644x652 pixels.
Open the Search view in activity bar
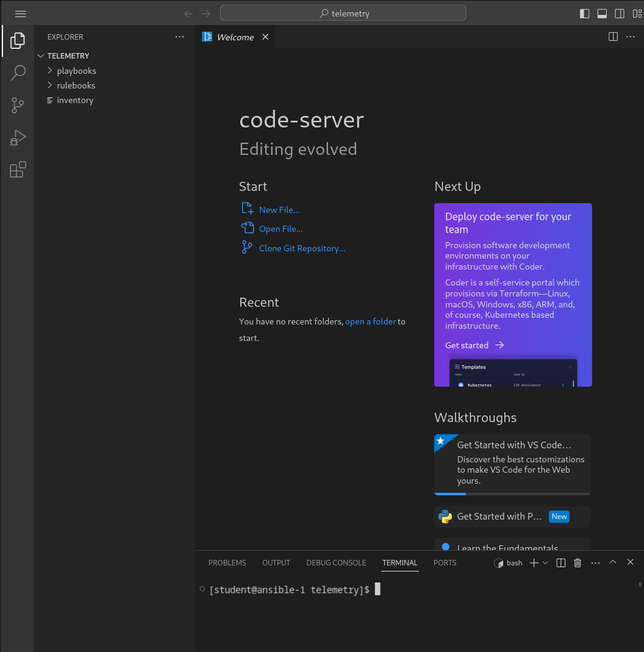point(18,73)
